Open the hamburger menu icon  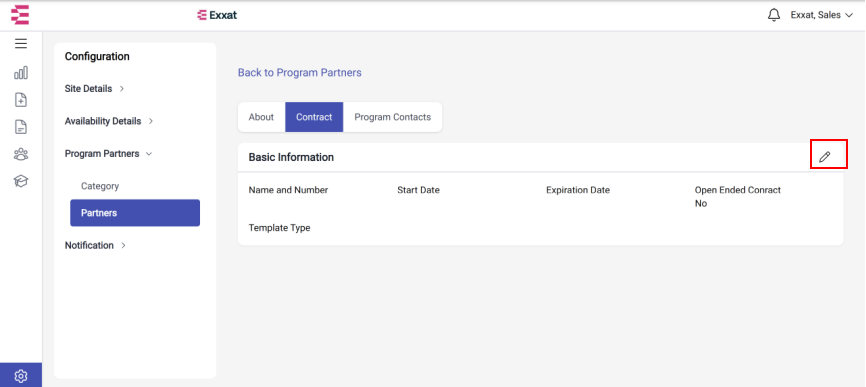21,44
